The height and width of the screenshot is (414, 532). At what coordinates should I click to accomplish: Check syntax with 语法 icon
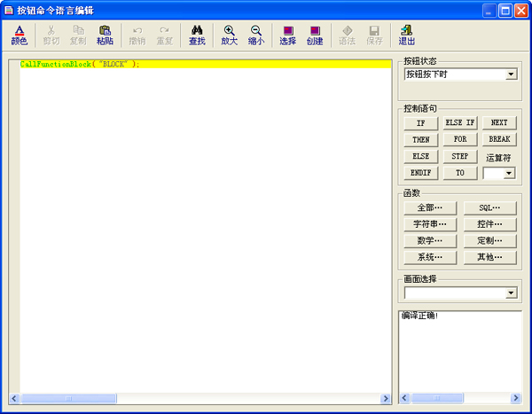point(347,35)
